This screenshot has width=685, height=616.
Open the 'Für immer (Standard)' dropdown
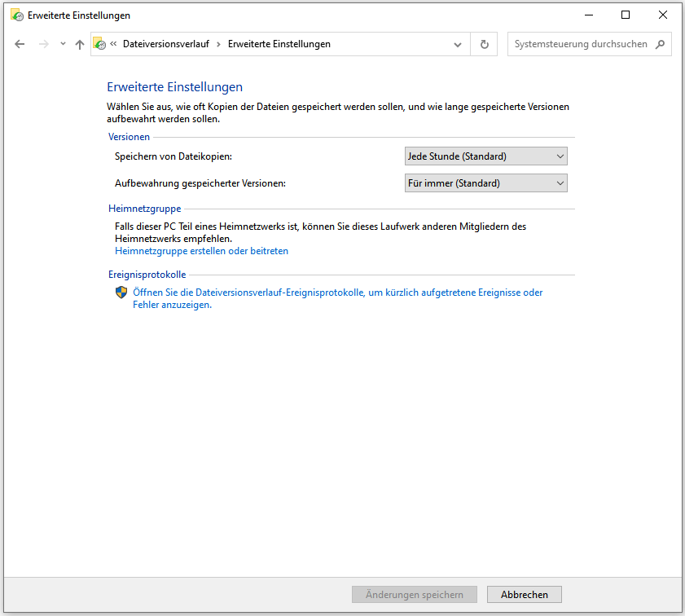485,183
